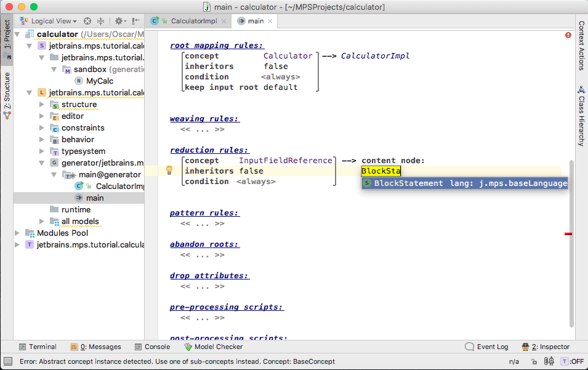The width and height of the screenshot is (588, 370).
Task: Click the scroll from source target icon
Action: coord(87,21)
